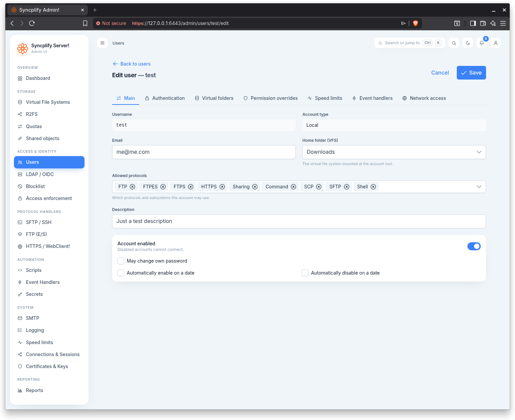
Task: Click the Email input field
Action: 204,152
